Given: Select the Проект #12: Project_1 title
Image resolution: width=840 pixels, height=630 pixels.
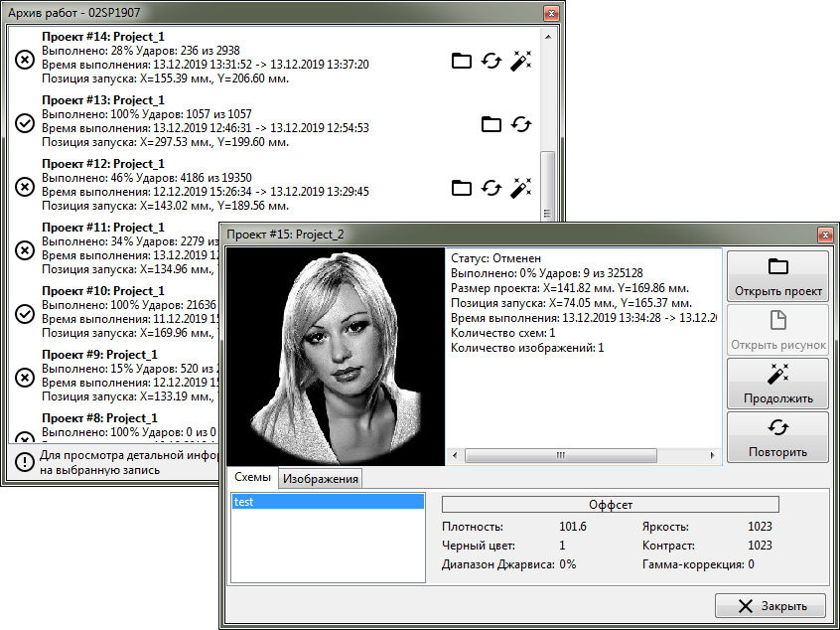Looking at the screenshot, I should (103, 164).
